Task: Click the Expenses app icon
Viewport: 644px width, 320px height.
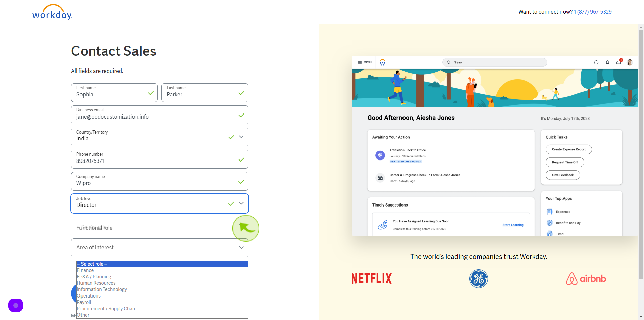Action: [550, 212]
